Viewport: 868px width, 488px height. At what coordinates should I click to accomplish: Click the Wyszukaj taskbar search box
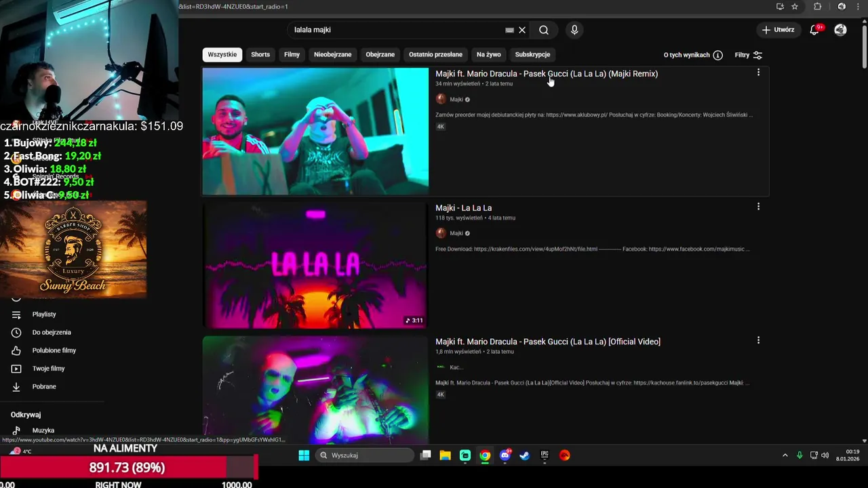[x=365, y=455]
